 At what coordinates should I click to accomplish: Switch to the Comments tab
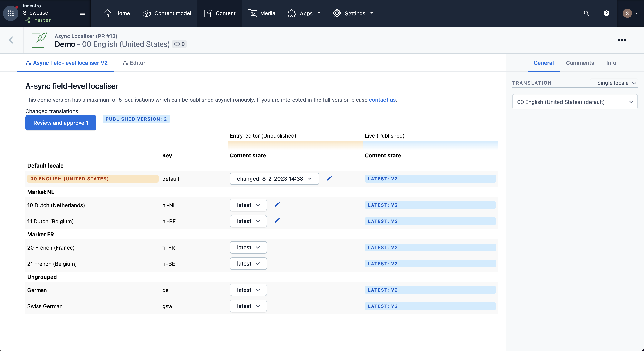(580, 63)
